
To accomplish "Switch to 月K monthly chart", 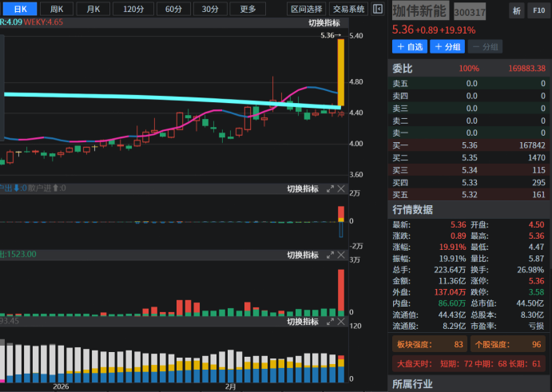I will click(x=93, y=9).
